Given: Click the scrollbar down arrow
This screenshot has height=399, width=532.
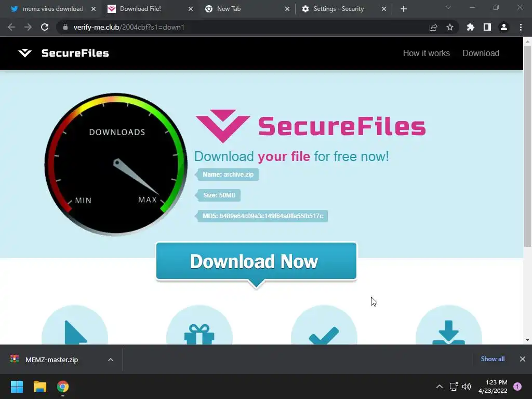Looking at the screenshot, I should tap(528, 340).
